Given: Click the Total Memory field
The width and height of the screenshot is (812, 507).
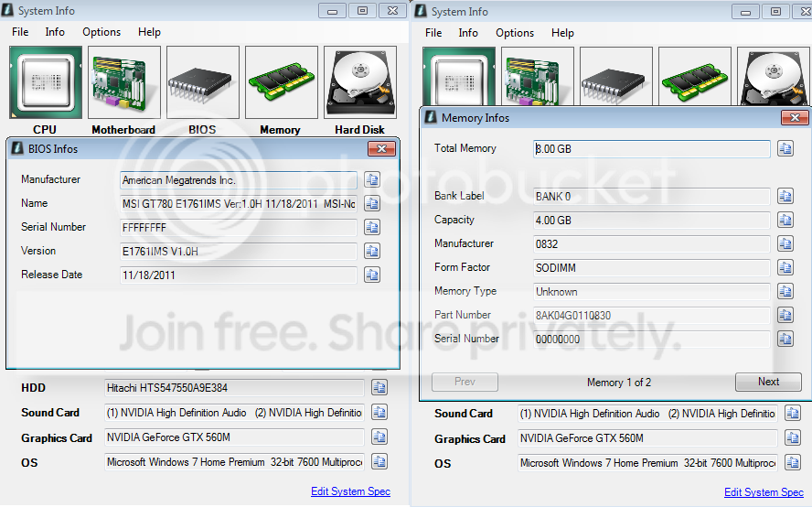Looking at the screenshot, I should (x=652, y=149).
